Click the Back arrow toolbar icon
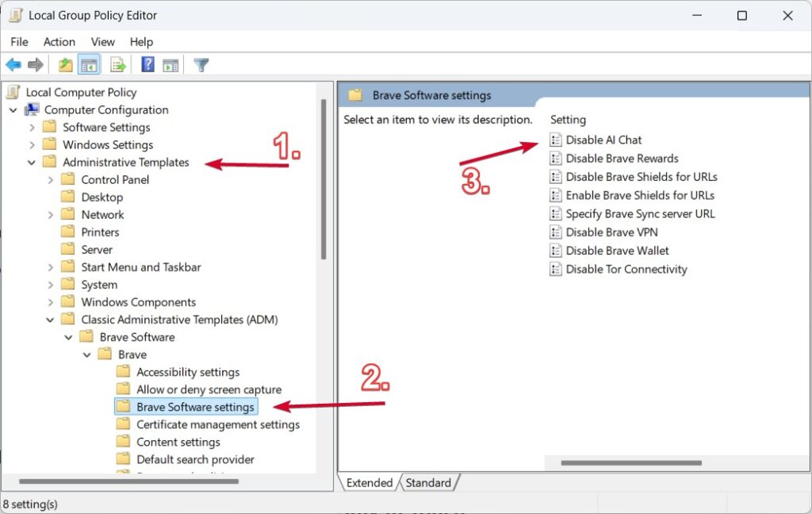Screen dimensions: 812x514 13,65
